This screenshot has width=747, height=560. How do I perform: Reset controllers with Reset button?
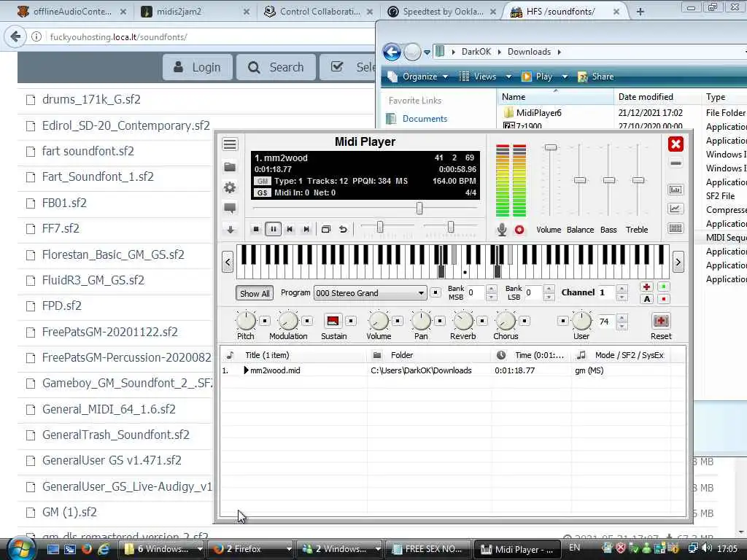tap(661, 321)
